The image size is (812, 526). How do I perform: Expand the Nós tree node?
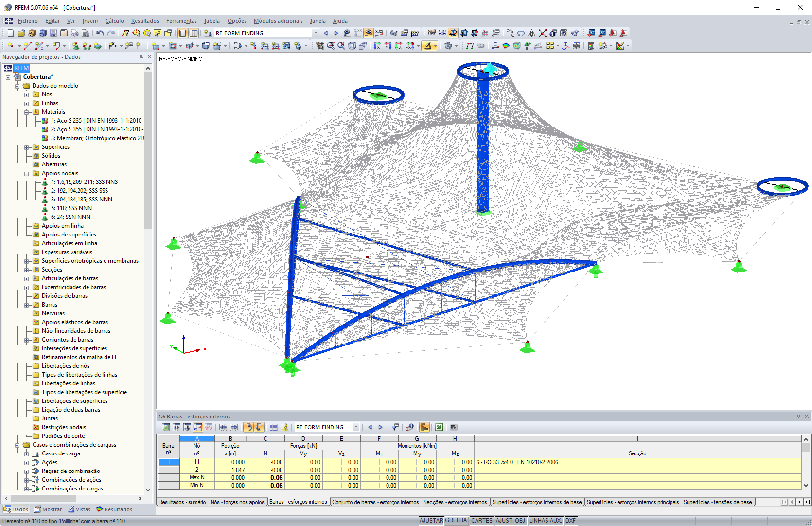coord(27,94)
